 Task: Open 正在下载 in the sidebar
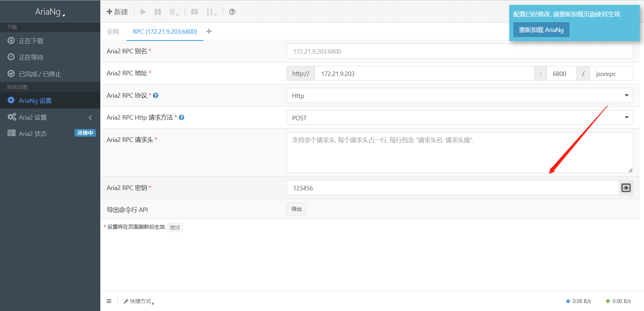pyautogui.click(x=31, y=41)
